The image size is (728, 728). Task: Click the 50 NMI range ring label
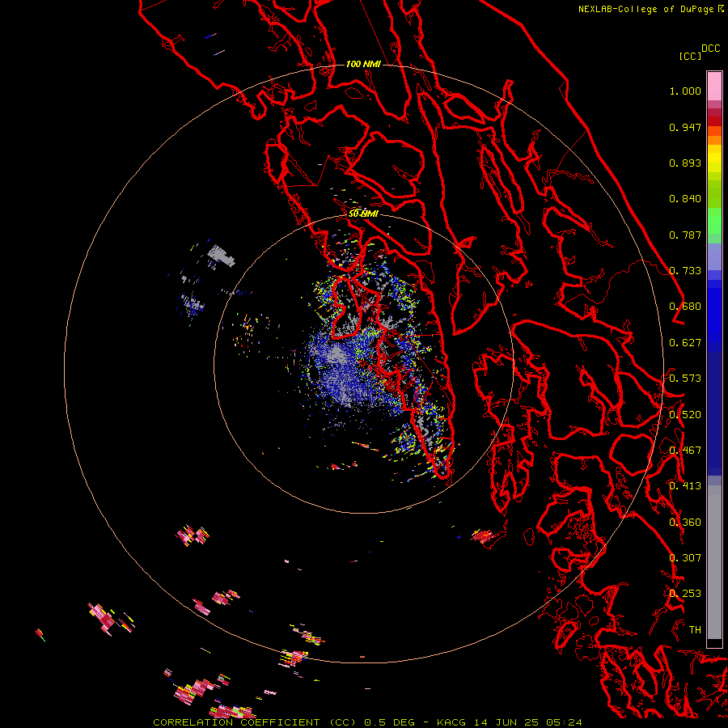pyautogui.click(x=363, y=214)
